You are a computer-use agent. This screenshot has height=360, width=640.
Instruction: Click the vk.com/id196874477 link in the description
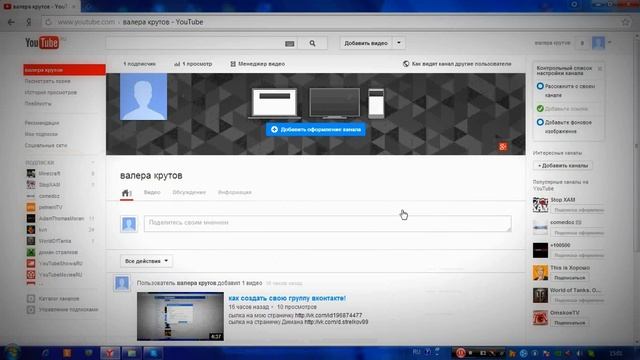click(x=328, y=315)
